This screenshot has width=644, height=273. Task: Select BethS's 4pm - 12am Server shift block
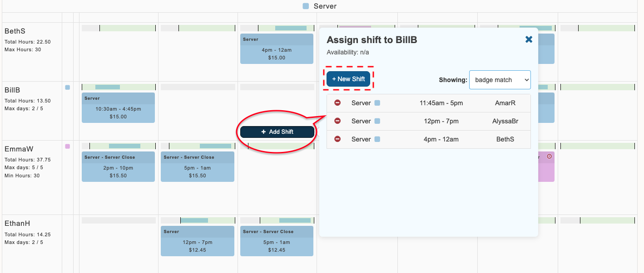click(277, 49)
